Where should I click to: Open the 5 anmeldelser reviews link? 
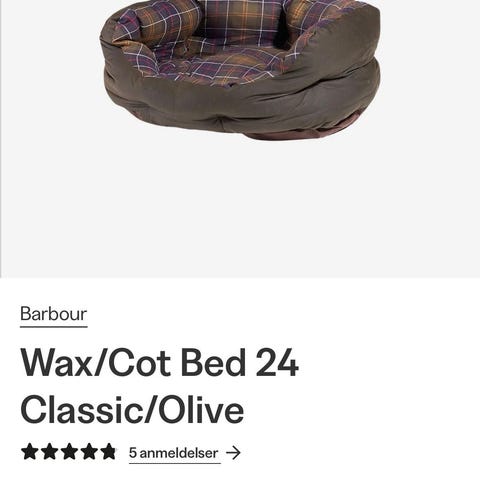[x=174, y=453]
